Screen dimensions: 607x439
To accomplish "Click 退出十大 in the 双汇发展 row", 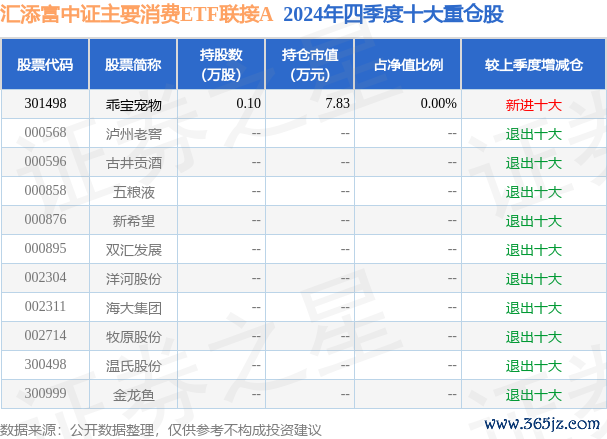I will coord(533,250).
